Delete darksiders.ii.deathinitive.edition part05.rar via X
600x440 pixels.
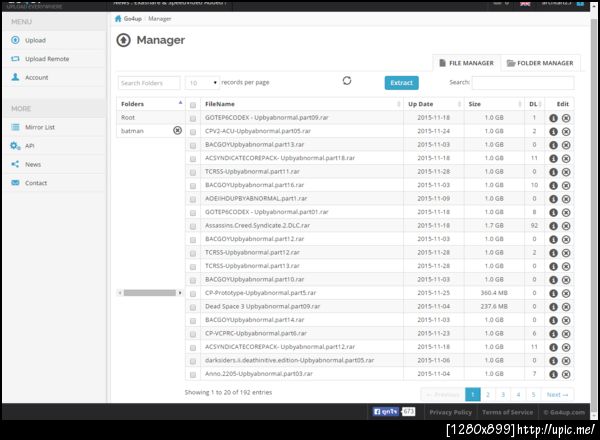566,361
